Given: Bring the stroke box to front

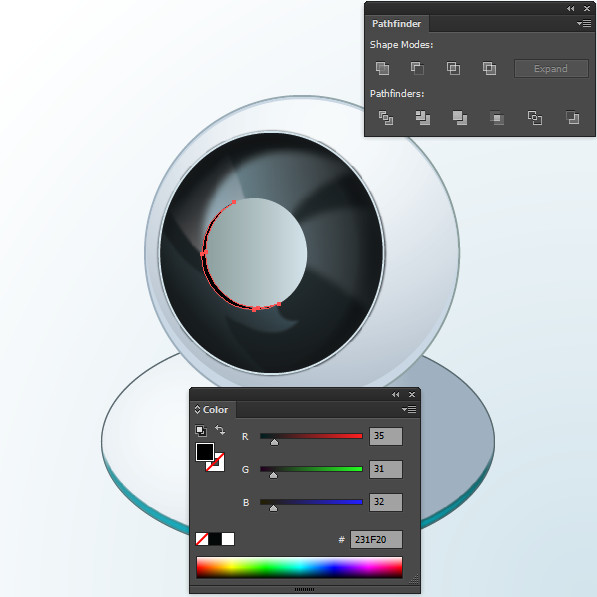Looking at the screenshot, I should pyautogui.click(x=215, y=462).
